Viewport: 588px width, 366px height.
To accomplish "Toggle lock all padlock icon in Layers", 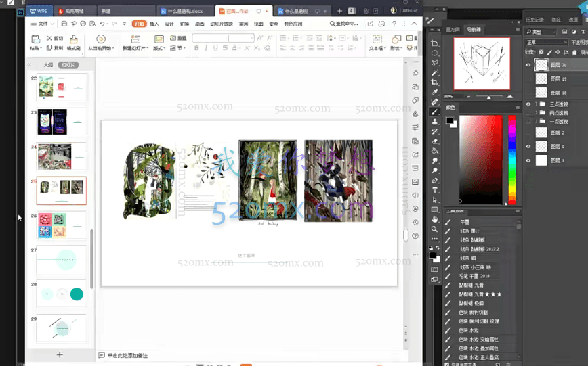I will point(574,52).
